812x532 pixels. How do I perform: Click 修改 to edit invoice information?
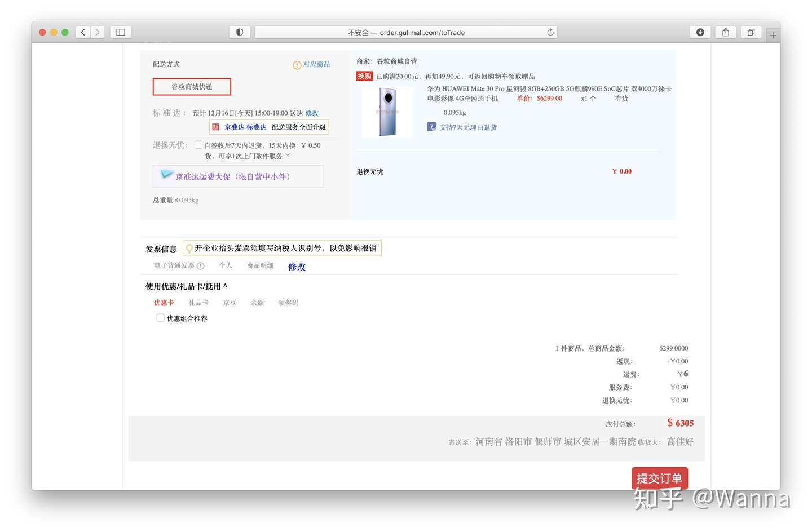click(297, 267)
